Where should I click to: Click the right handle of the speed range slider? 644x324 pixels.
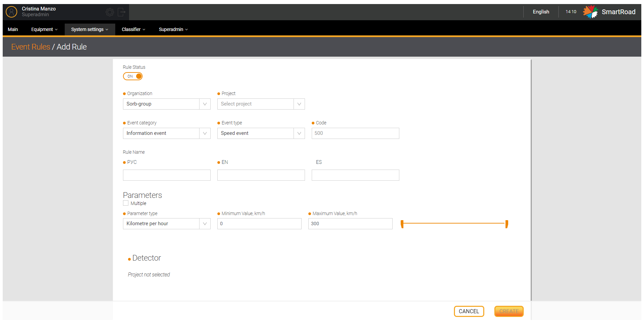507,224
